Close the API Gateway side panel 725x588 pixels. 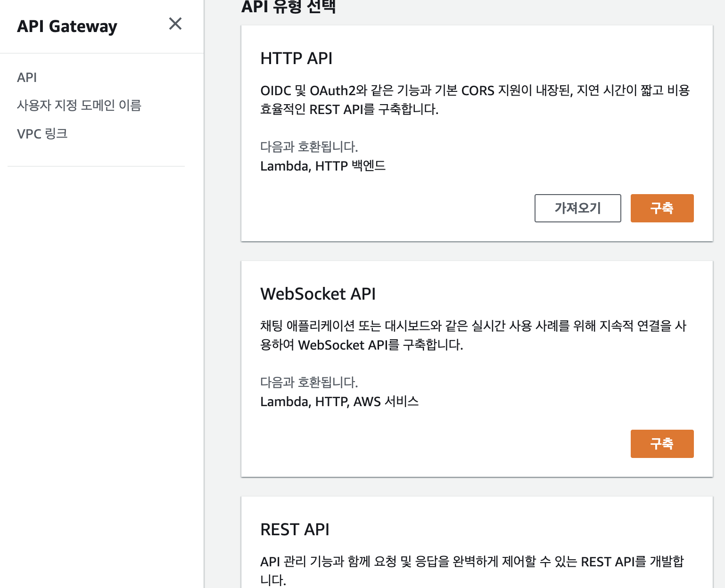coord(175,24)
